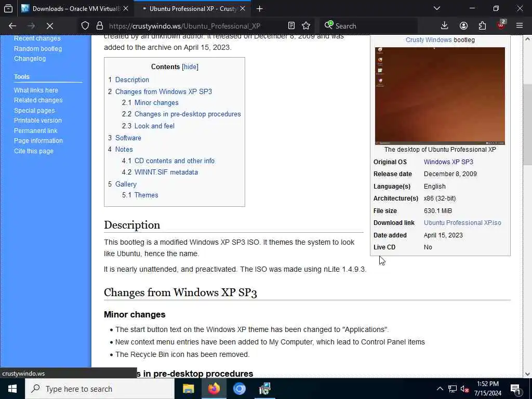Open the uBlock Origin extension icon
Screen dimensions: 532x399
click(501, 25)
